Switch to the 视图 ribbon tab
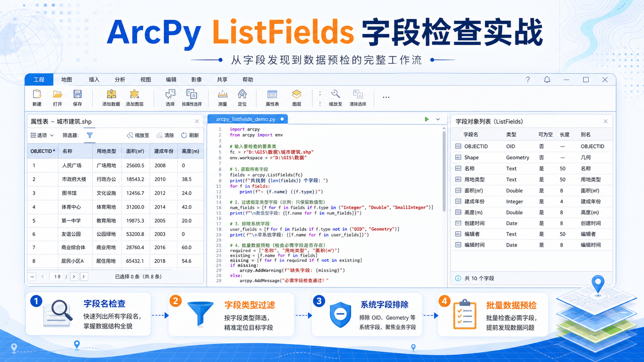This screenshot has width=644, height=362. 146,80
